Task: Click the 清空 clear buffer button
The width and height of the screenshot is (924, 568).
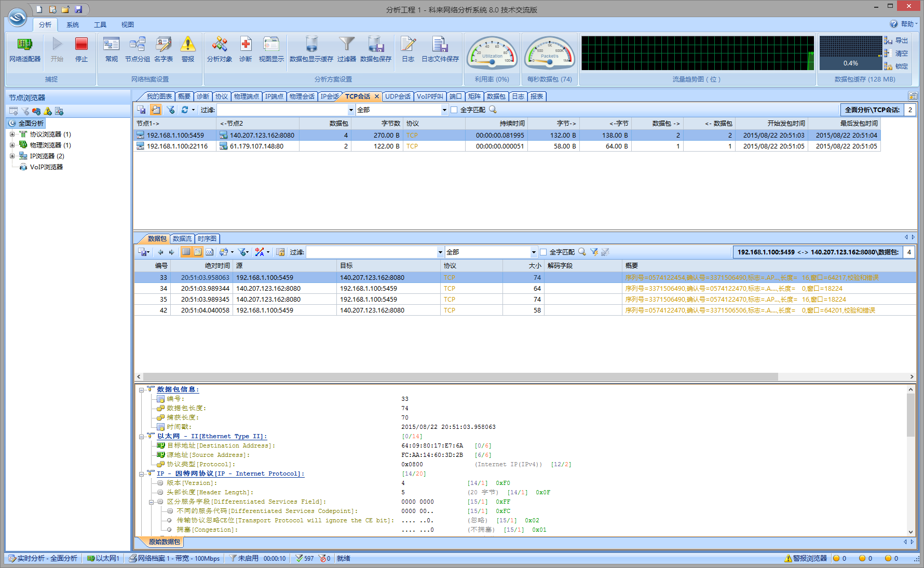Action: point(897,53)
